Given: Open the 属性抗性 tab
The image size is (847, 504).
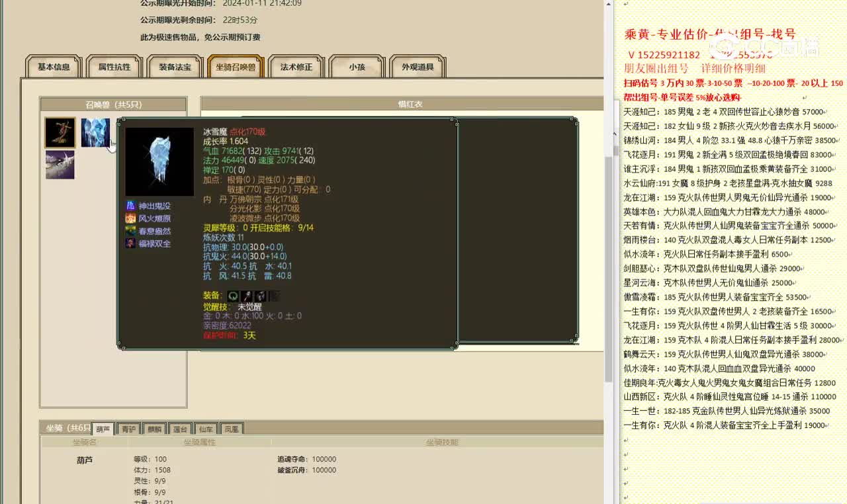Looking at the screenshot, I should click(x=114, y=67).
